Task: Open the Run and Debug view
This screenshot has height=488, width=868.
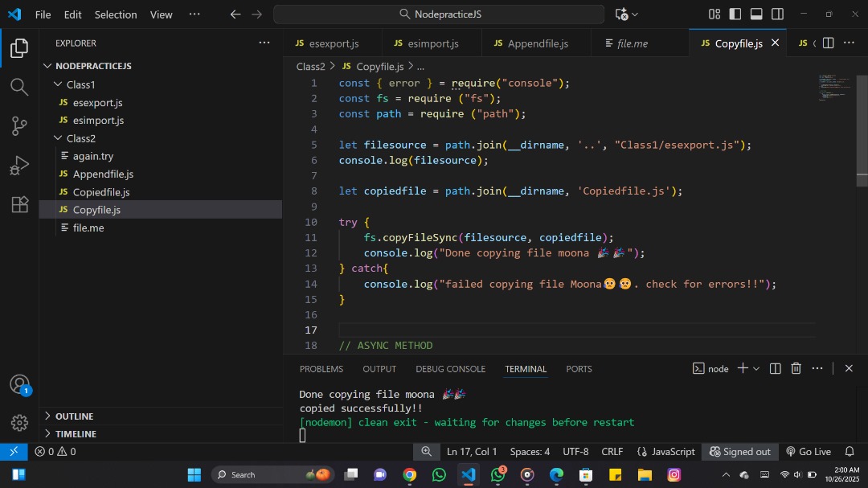Action: 19,165
